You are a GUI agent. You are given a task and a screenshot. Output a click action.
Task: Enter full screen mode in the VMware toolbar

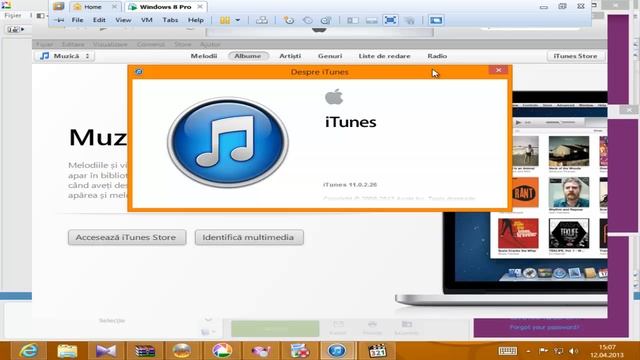click(x=391, y=20)
